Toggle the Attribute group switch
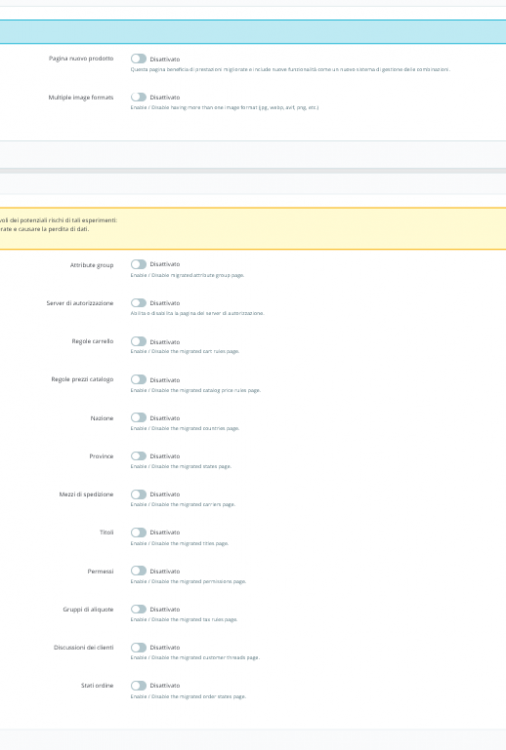Image resolution: width=506 pixels, height=750 pixels. 139,265
